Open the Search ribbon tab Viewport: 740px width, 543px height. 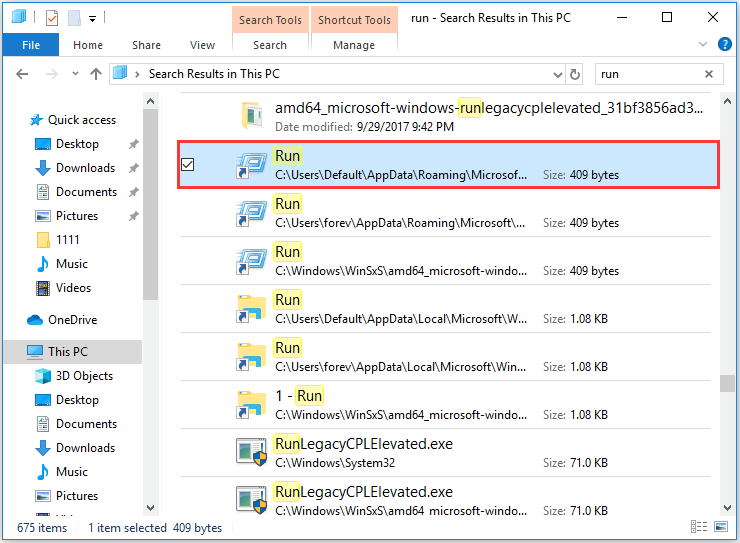270,45
